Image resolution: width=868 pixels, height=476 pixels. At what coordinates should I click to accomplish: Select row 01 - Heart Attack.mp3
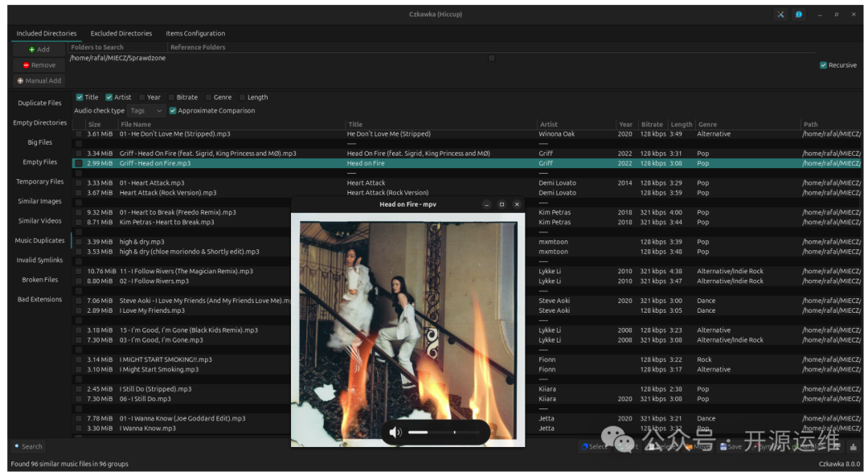tap(467, 183)
